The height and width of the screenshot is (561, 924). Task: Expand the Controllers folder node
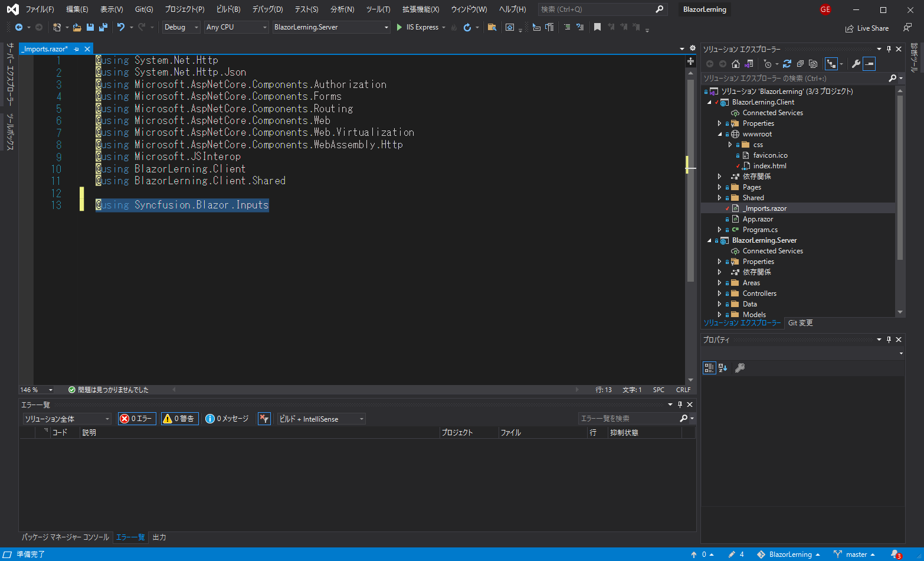pyautogui.click(x=719, y=293)
